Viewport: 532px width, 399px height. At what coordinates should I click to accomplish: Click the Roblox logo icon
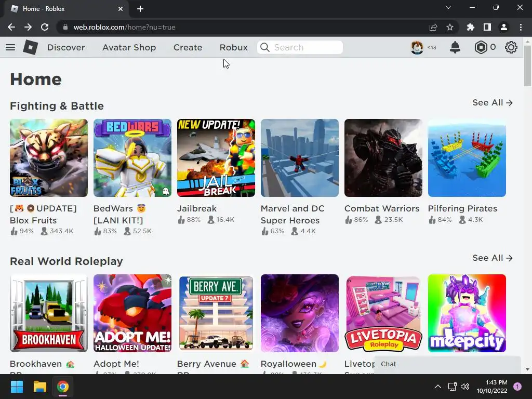click(31, 47)
